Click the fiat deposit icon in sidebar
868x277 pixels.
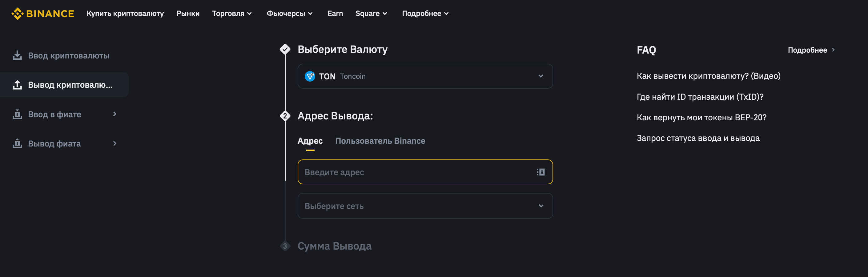(17, 114)
